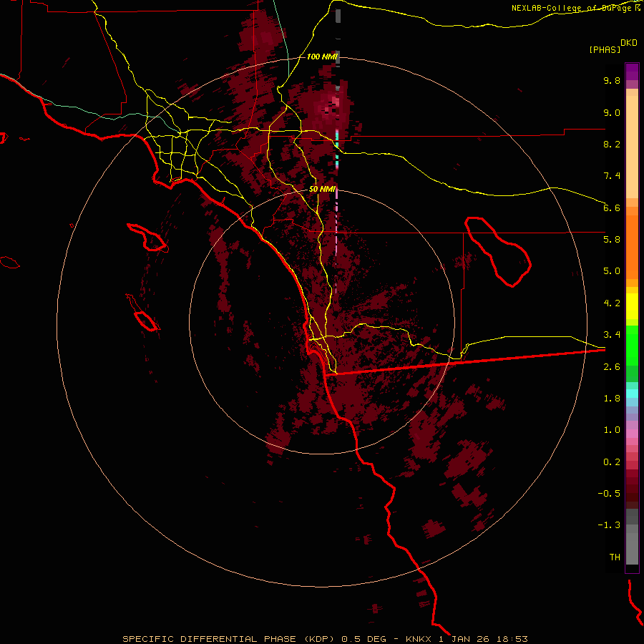Click the [PHAS] units label
644x644 pixels.
coord(605,49)
